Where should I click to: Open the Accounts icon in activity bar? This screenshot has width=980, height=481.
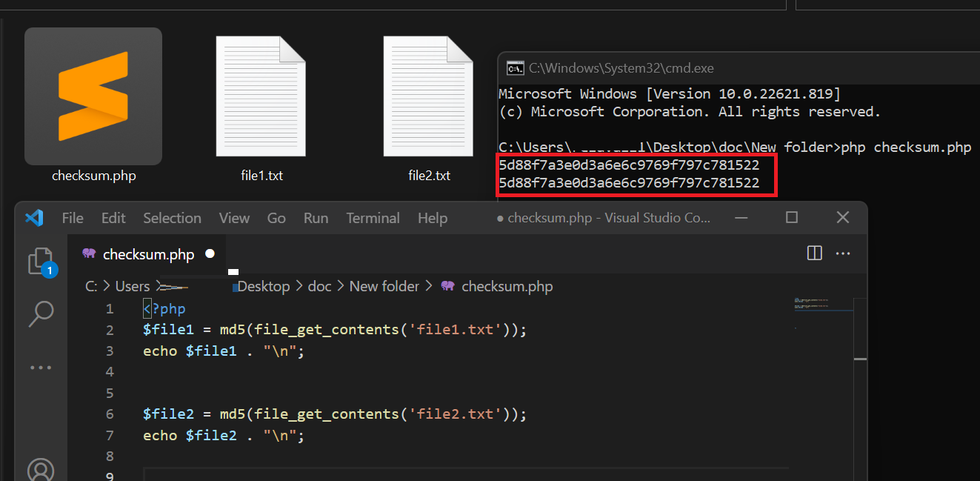point(41,470)
